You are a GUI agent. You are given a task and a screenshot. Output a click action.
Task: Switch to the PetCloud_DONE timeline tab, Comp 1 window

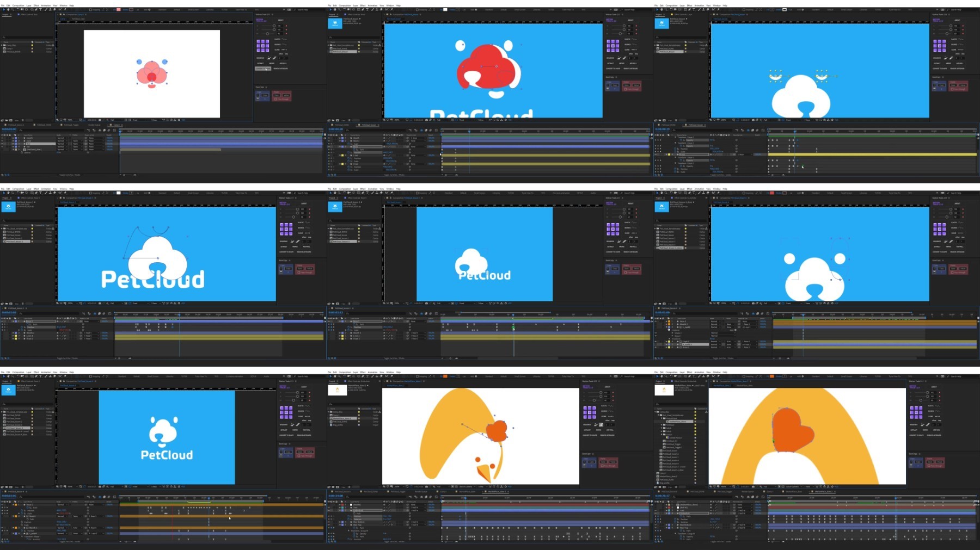(x=44, y=125)
